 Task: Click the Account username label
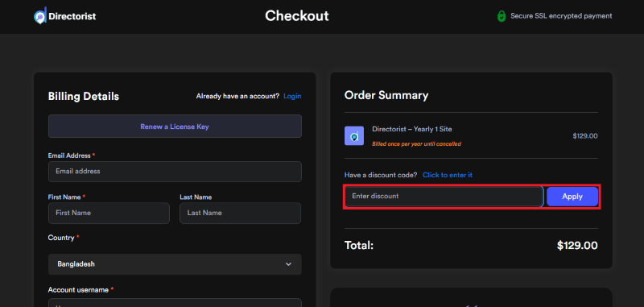click(x=78, y=290)
